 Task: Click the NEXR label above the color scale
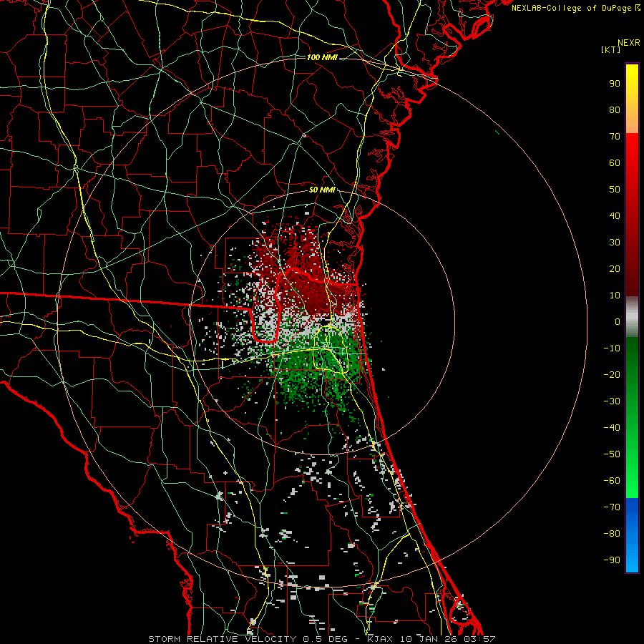click(x=629, y=43)
